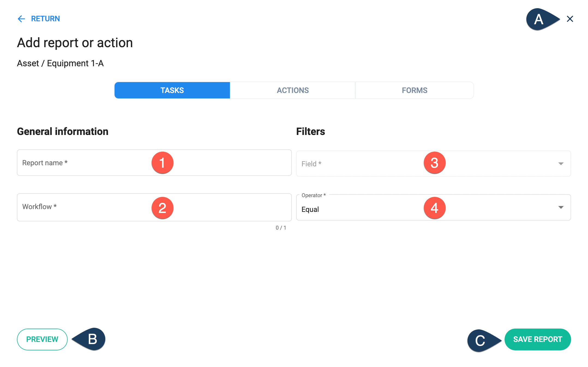Close the dialog with the X icon
The height and width of the screenshot is (367, 588).
(x=570, y=19)
